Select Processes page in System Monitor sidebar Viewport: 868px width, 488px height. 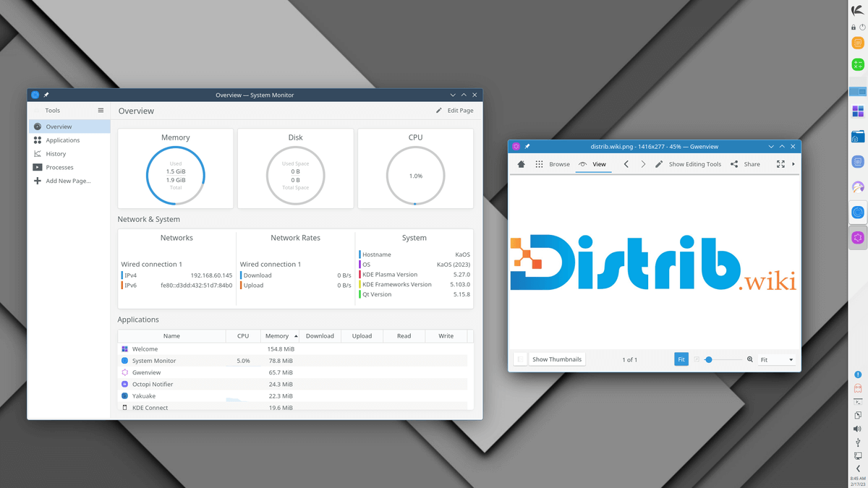[69, 167]
